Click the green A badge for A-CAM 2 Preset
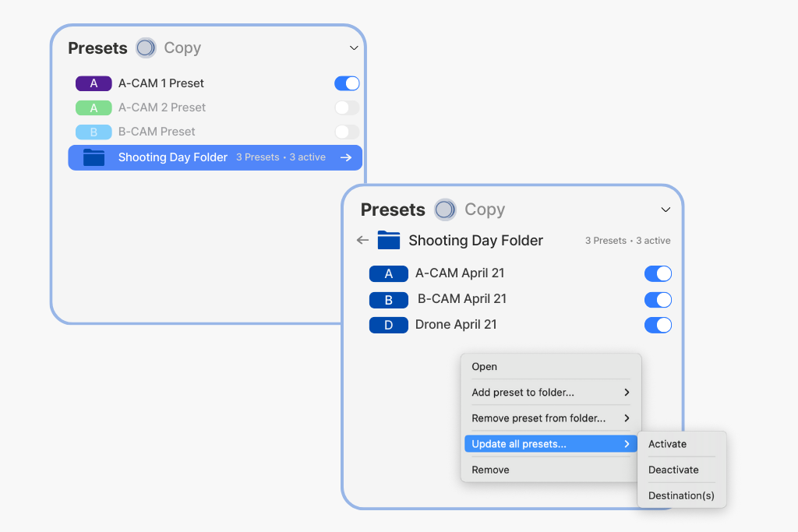798x532 pixels. pos(94,107)
